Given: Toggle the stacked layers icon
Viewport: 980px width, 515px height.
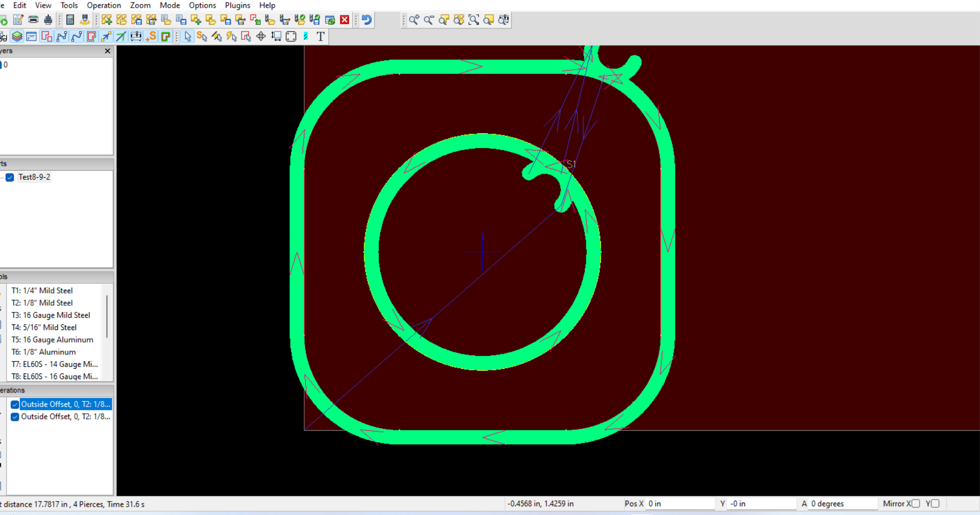Looking at the screenshot, I should 17,37.
